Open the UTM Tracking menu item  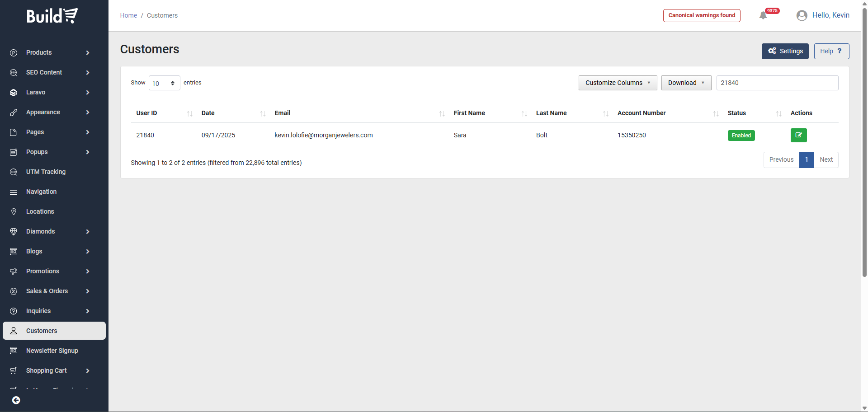point(54,172)
